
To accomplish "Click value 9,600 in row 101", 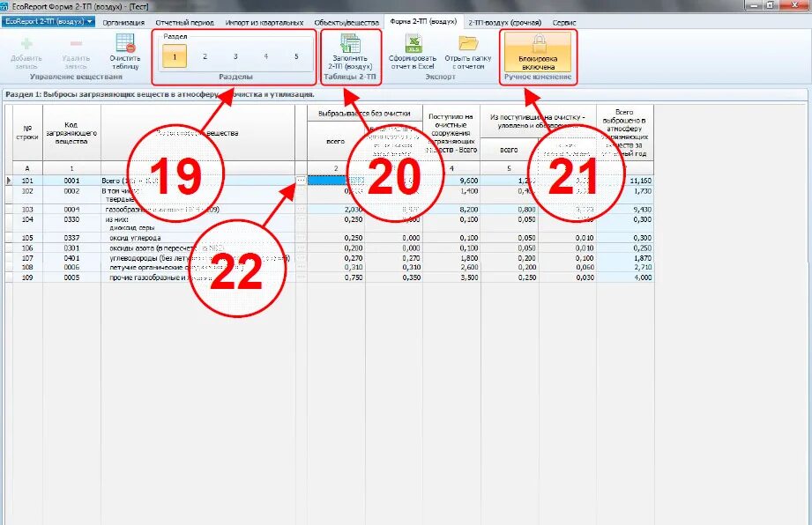I will [451, 181].
